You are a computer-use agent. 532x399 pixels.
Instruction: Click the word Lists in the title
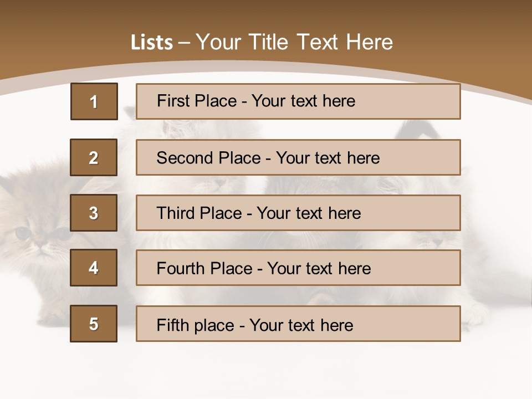pyautogui.click(x=152, y=43)
